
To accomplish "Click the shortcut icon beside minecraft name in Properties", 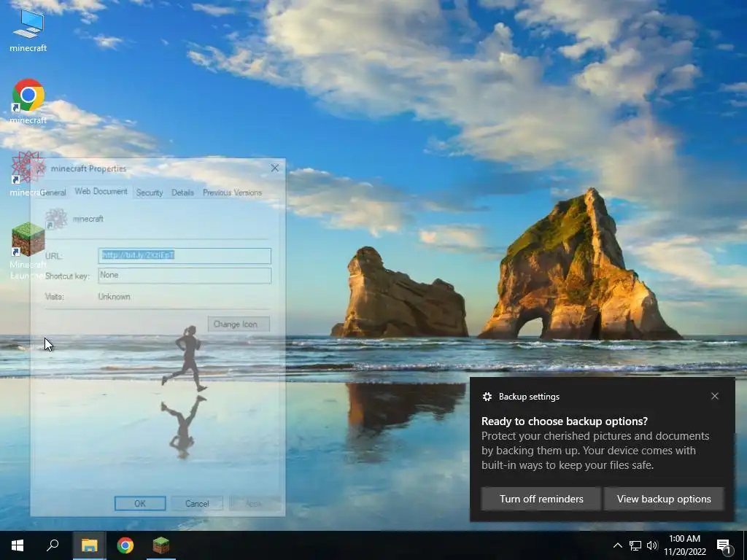I will click(x=56, y=219).
